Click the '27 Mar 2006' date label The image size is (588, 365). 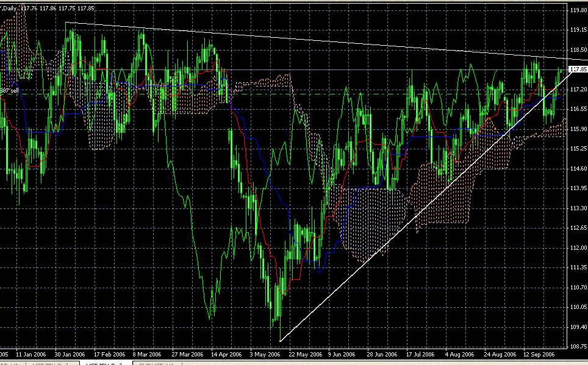(x=187, y=355)
